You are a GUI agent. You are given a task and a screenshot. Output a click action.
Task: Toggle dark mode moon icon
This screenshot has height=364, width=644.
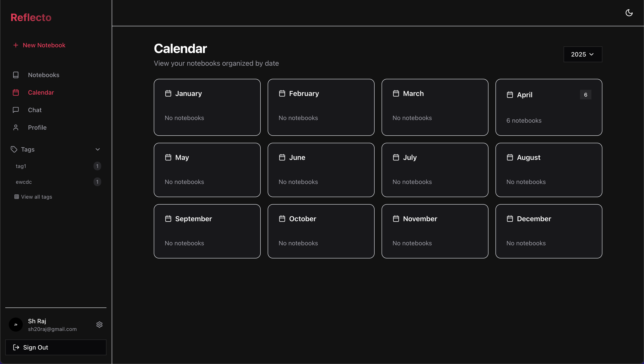(629, 13)
